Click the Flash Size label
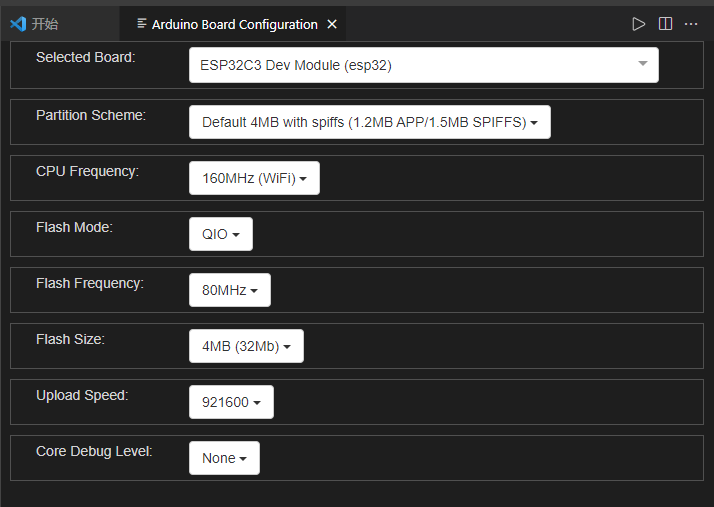The width and height of the screenshot is (714, 507). tap(70, 339)
